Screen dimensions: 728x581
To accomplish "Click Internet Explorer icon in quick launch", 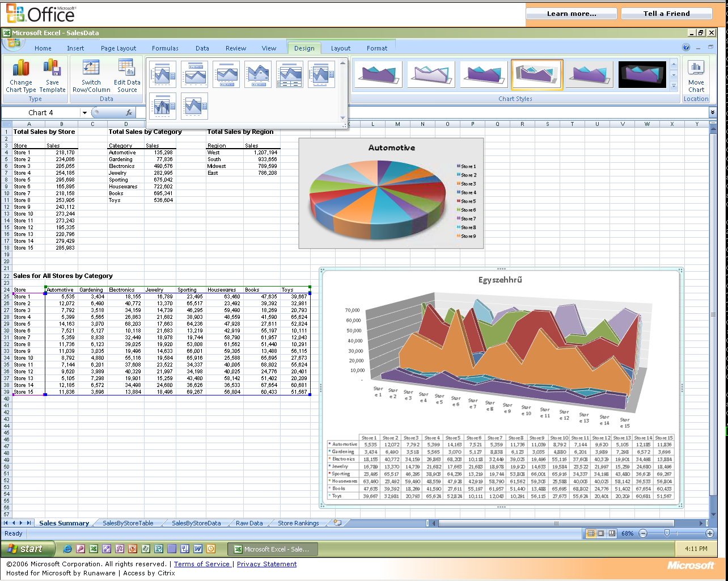I will pos(68,549).
